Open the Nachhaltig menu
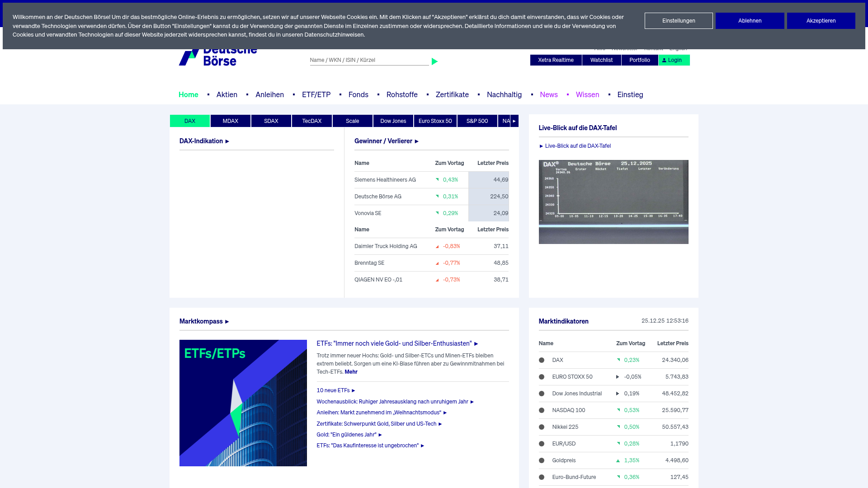 (x=505, y=94)
